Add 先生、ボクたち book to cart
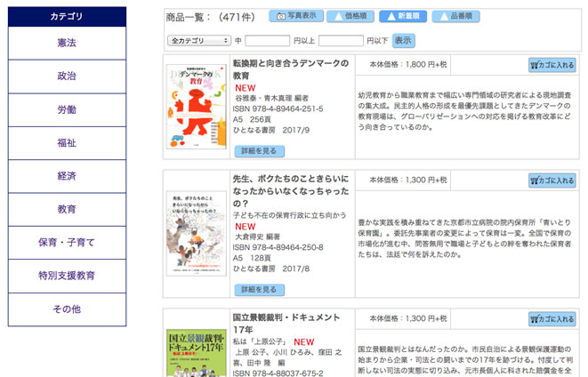The image size is (588, 377). pos(552,180)
